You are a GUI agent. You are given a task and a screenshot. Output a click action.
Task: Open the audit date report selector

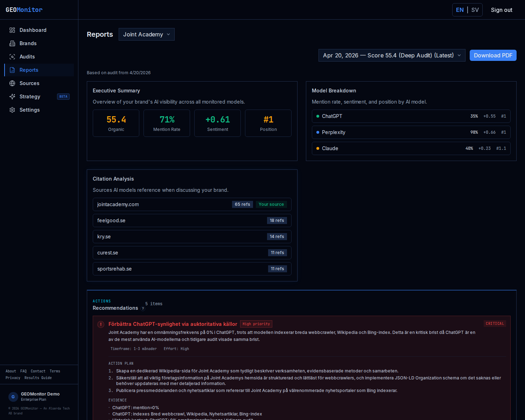(x=392, y=55)
